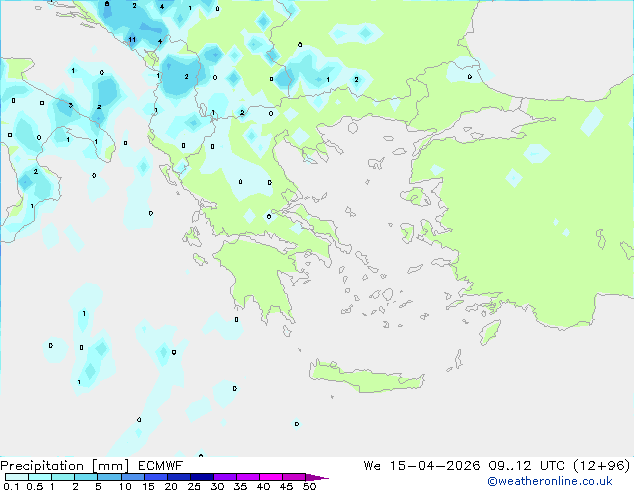Click the '10' legend scale label
Screen dimensions: 634x490
(125, 486)
